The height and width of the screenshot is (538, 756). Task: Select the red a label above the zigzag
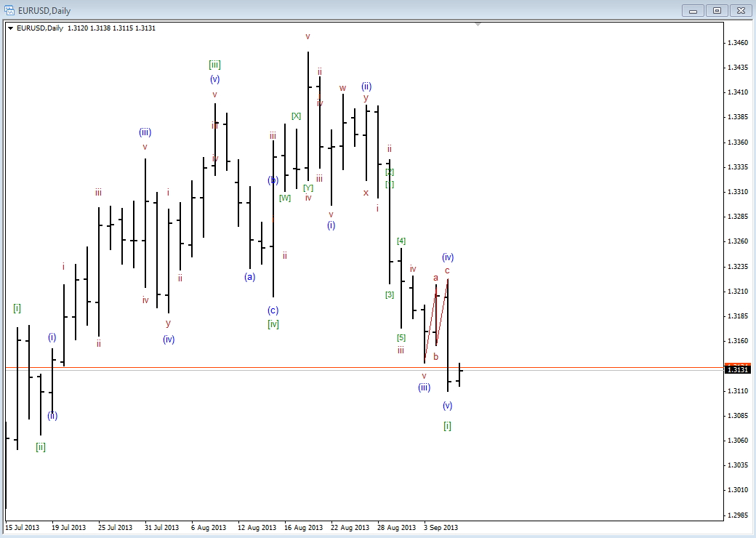point(436,278)
